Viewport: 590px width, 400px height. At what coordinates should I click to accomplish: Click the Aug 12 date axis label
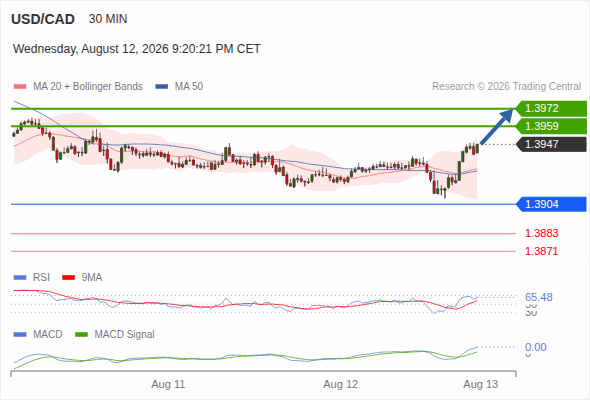coord(341,385)
